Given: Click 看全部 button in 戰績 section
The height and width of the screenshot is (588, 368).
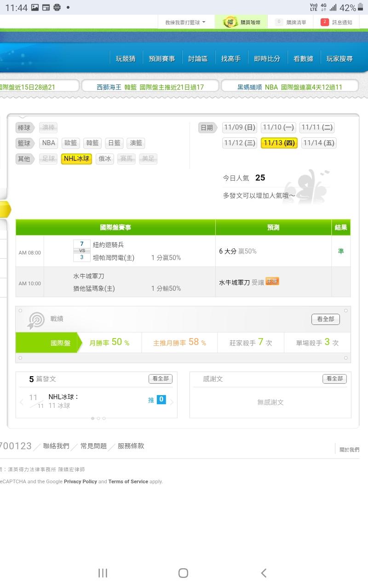Looking at the screenshot, I should pyautogui.click(x=325, y=319).
